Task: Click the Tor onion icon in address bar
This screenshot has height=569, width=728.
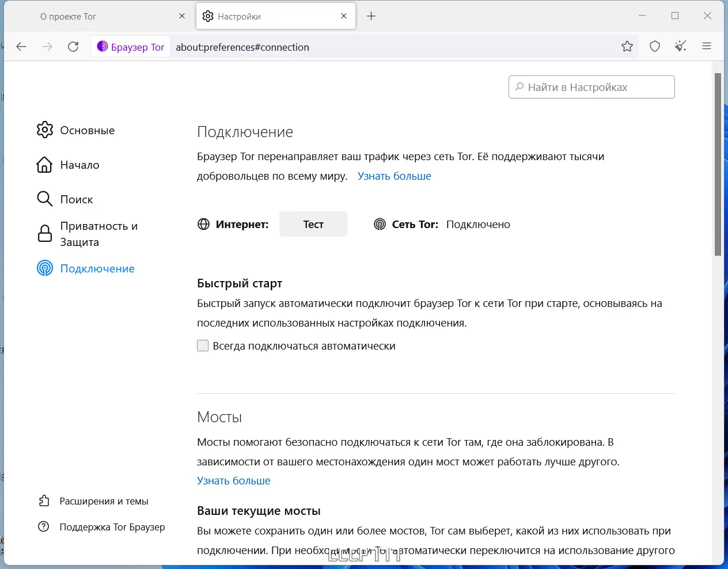Action: tap(103, 47)
